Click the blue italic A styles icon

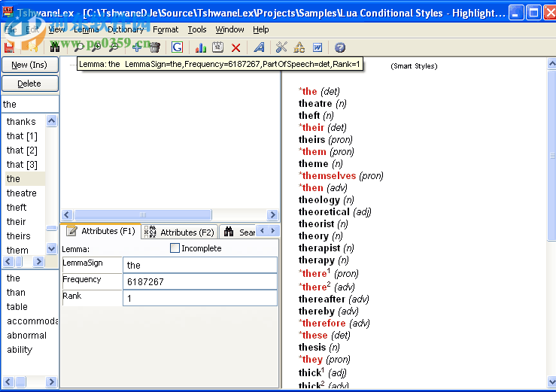[x=259, y=47]
